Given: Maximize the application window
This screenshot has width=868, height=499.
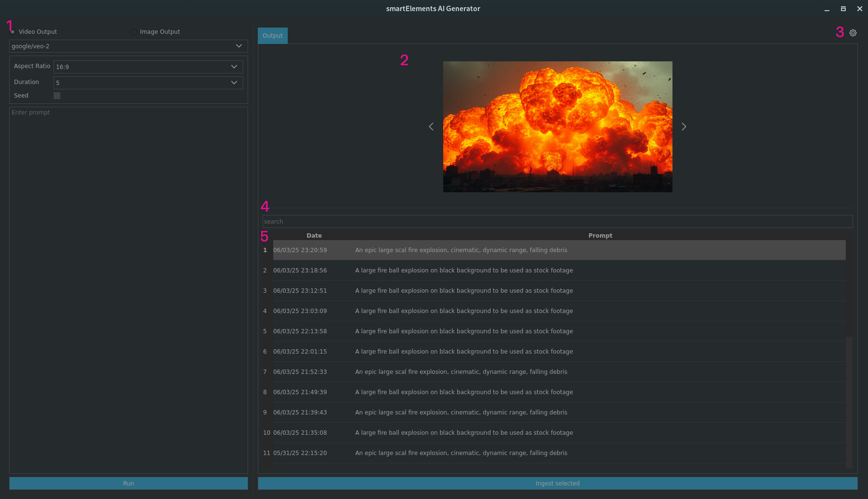Looking at the screenshot, I should pos(843,9).
